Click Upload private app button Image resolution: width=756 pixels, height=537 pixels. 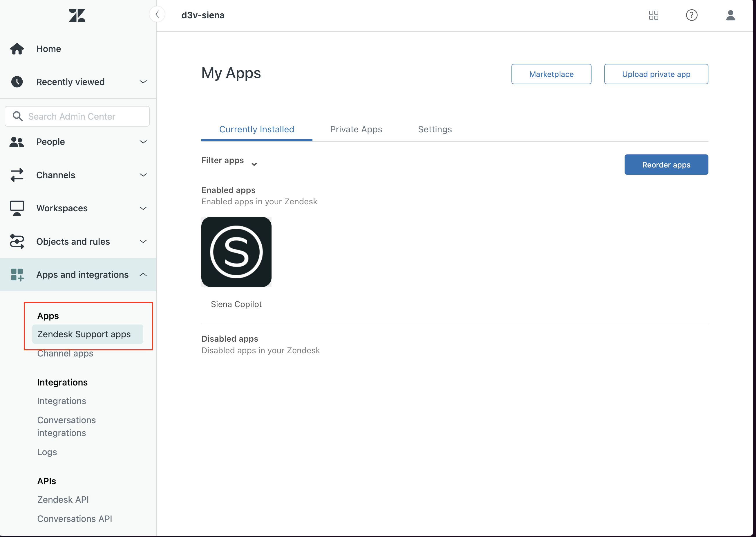[656, 74]
